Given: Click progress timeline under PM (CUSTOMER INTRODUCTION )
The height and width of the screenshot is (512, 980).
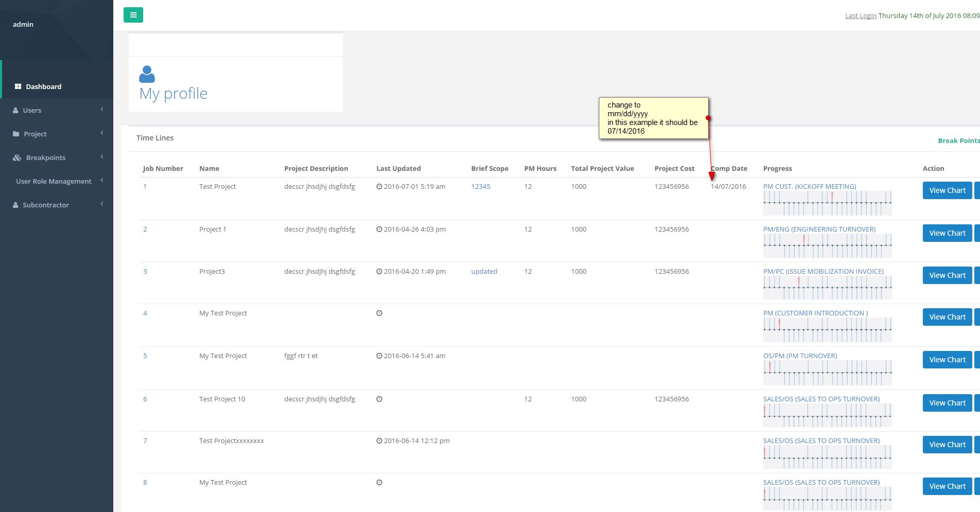Looking at the screenshot, I should pyautogui.click(x=827, y=330).
